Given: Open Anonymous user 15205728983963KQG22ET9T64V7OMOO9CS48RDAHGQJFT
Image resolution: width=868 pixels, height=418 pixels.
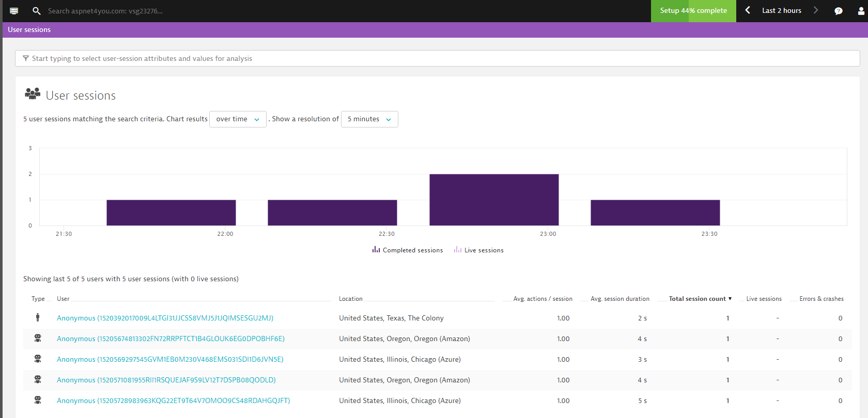Looking at the screenshot, I should coord(174,401).
